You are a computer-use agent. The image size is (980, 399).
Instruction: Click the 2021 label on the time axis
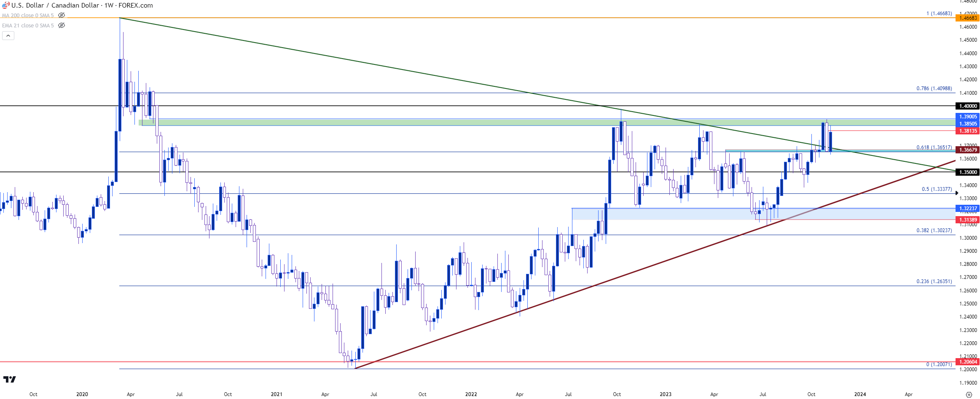click(x=277, y=394)
